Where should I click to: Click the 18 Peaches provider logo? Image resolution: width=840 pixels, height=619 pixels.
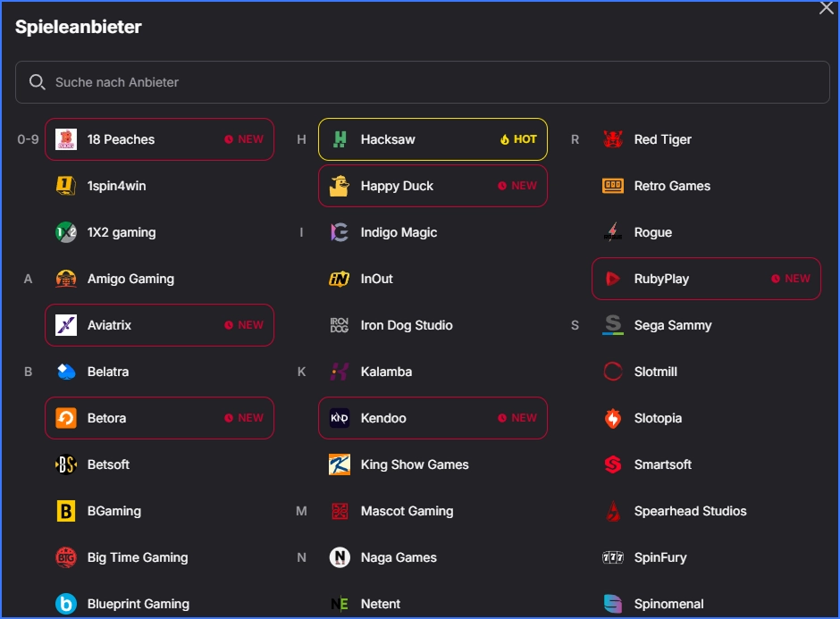tap(66, 139)
